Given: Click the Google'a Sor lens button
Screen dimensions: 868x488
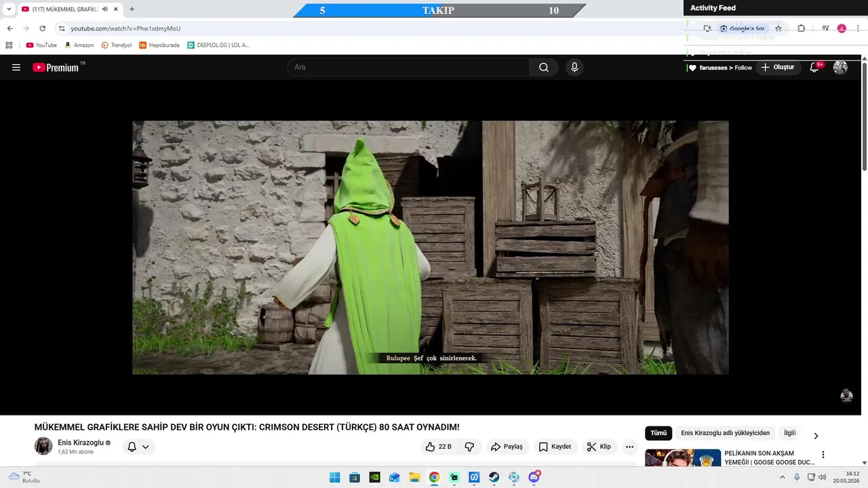Looking at the screenshot, I should click(742, 28).
